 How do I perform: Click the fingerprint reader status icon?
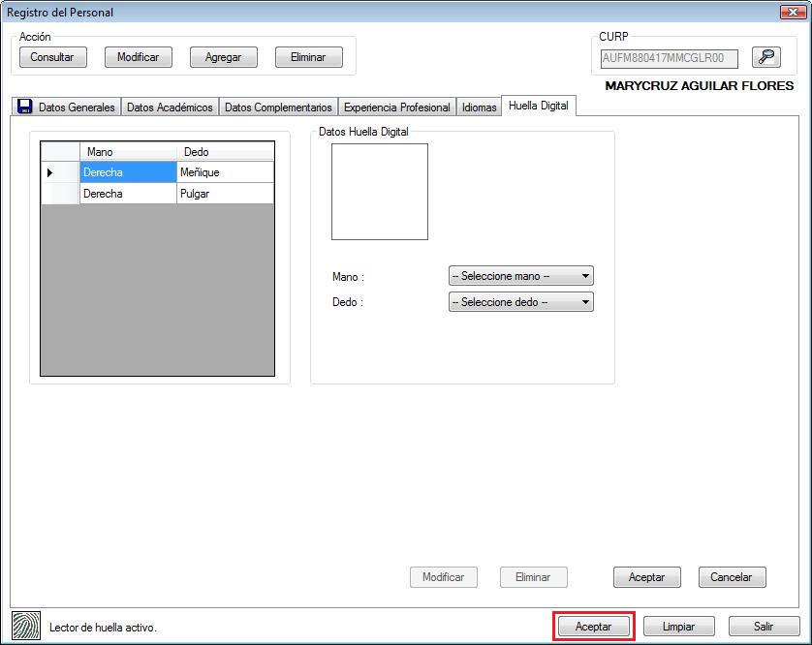tap(26, 626)
